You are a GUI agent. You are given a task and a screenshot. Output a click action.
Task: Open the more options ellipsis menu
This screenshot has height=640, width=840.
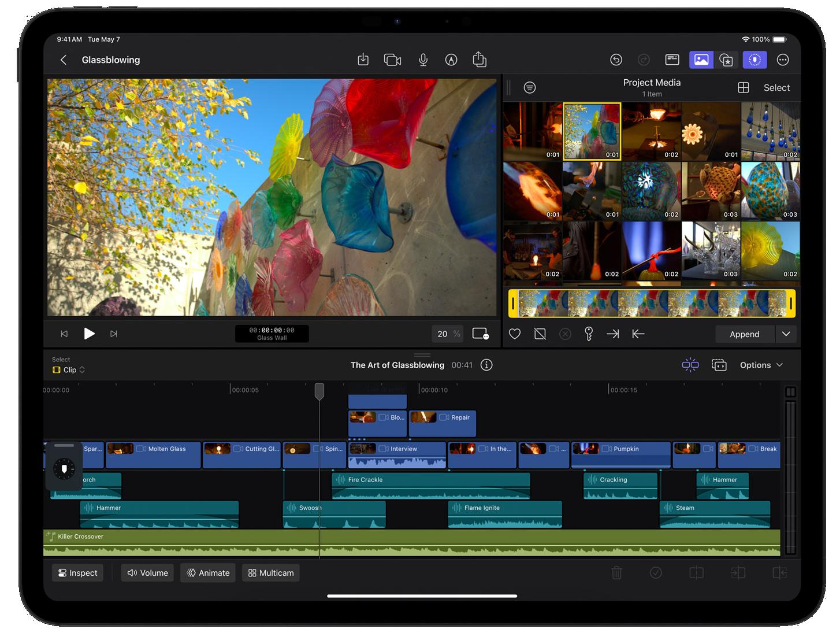point(783,60)
